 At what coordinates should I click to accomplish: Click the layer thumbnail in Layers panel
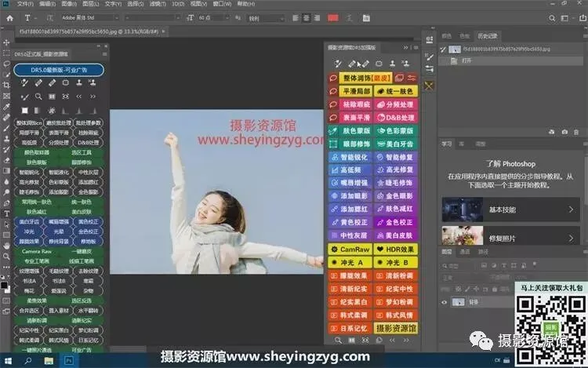[459, 302]
